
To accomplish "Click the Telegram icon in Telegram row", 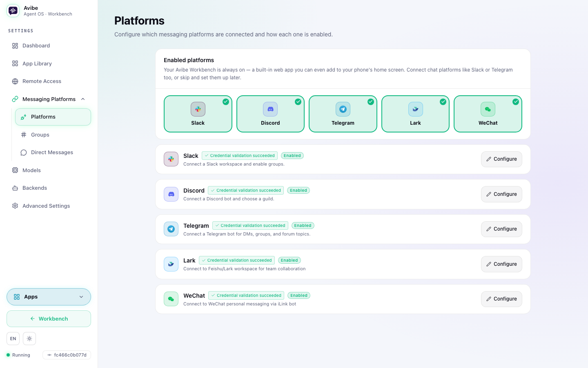I will [171, 229].
